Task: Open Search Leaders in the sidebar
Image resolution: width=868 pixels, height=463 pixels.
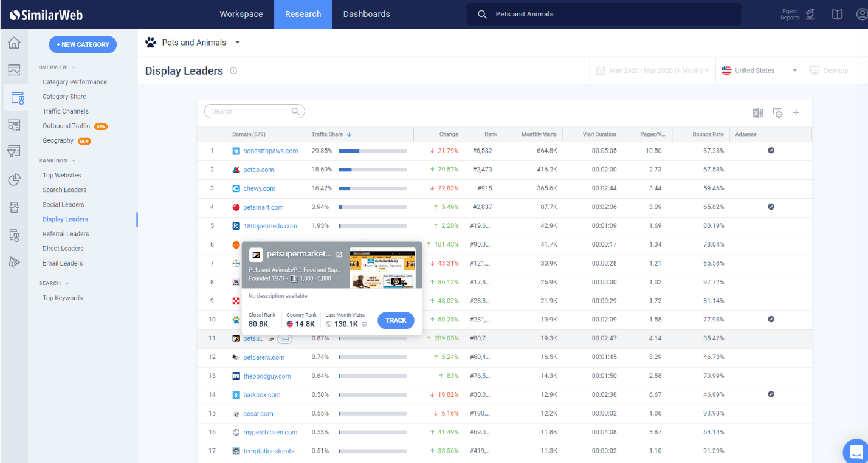Action: pyautogui.click(x=64, y=190)
